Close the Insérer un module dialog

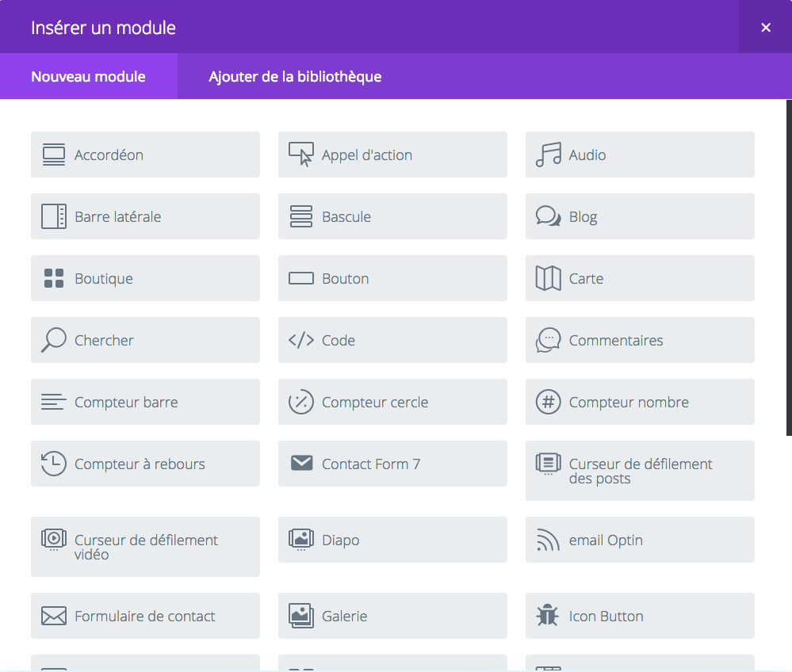[766, 27]
